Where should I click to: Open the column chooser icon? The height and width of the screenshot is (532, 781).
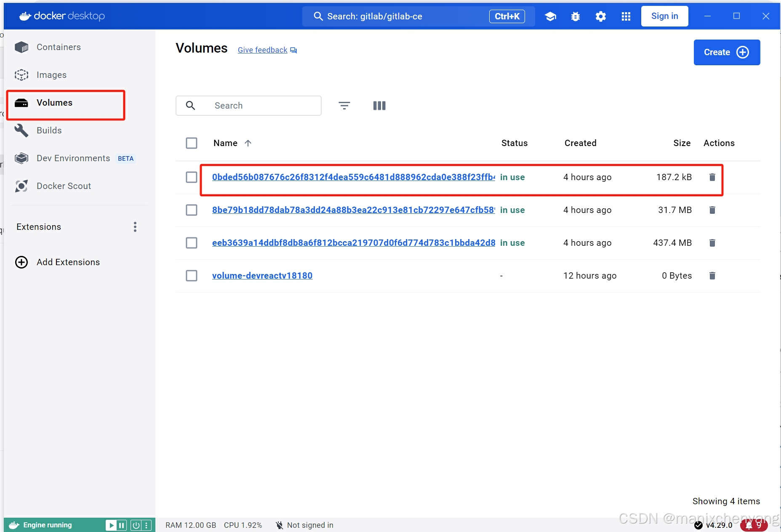379,106
